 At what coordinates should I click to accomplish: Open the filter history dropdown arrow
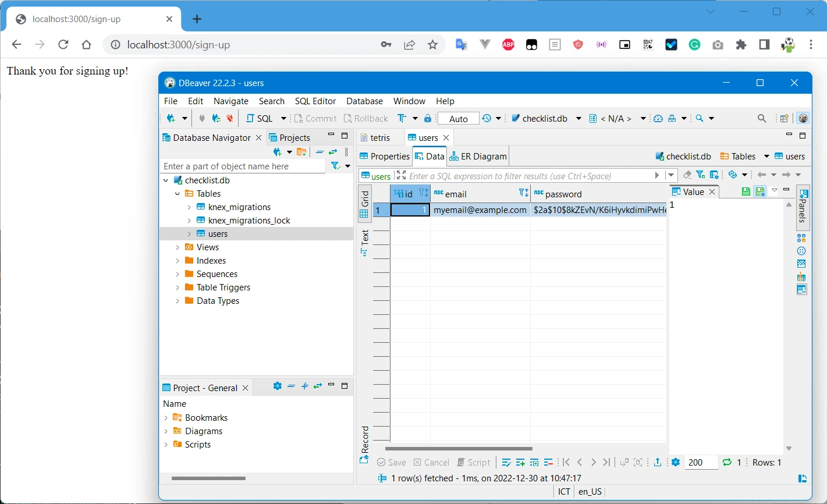(x=671, y=175)
